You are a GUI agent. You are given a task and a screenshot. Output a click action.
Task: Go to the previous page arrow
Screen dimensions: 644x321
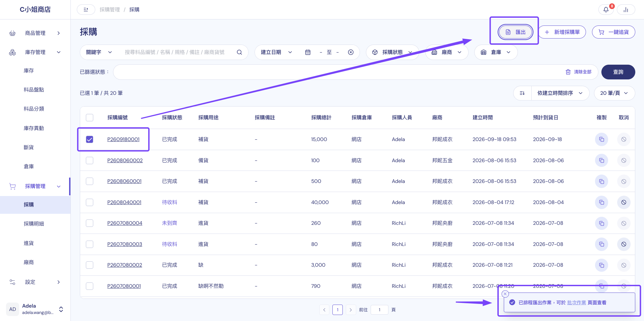pos(324,310)
